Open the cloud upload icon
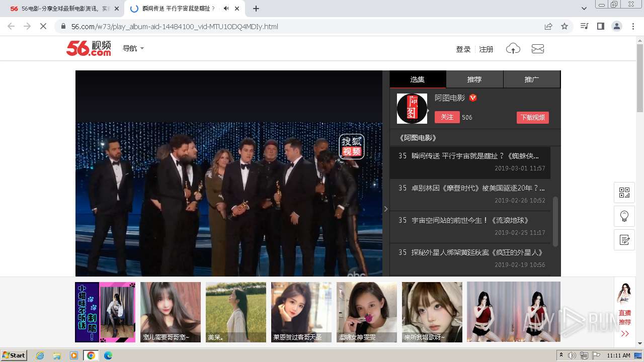The height and width of the screenshot is (362, 644). (x=513, y=49)
